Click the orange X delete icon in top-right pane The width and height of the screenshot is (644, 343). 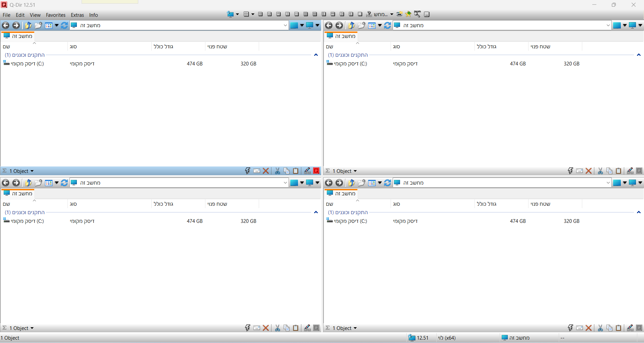point(589,171)
